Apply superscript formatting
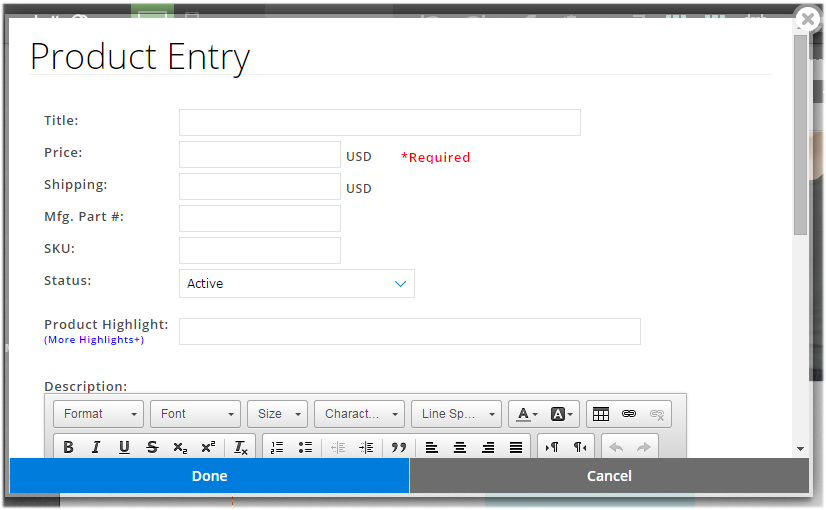Viewport: 826px width, 510px height. (x=208, y=447)
